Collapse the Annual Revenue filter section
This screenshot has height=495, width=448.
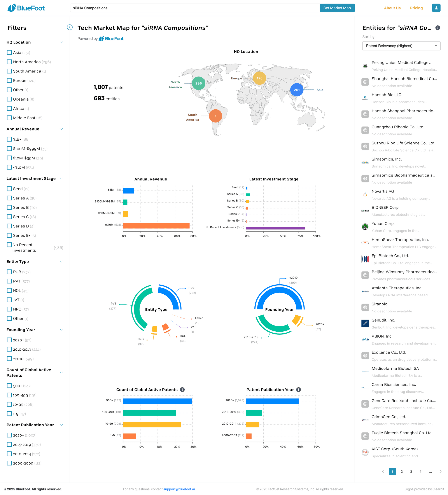(61, 129)
